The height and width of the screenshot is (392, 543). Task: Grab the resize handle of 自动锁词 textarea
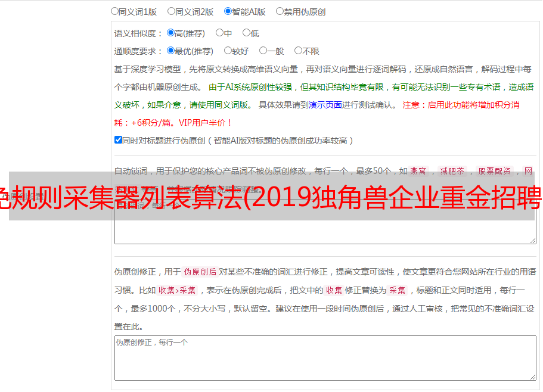(533, 241)
